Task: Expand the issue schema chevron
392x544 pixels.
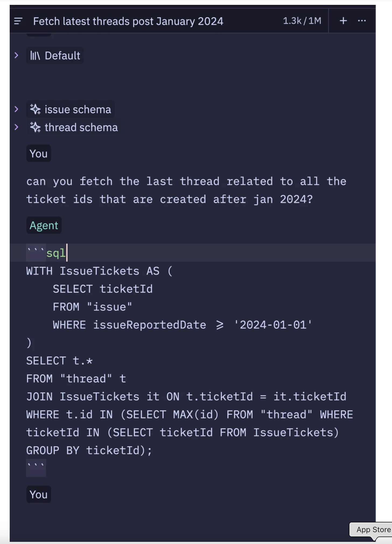Action: coord(16,109)
